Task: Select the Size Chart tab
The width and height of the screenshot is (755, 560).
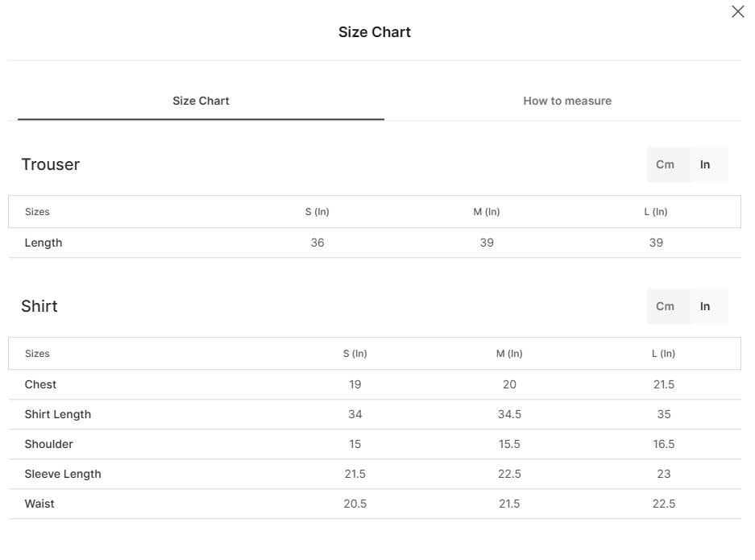Action: pyautogui.click(x=201, y=101)
